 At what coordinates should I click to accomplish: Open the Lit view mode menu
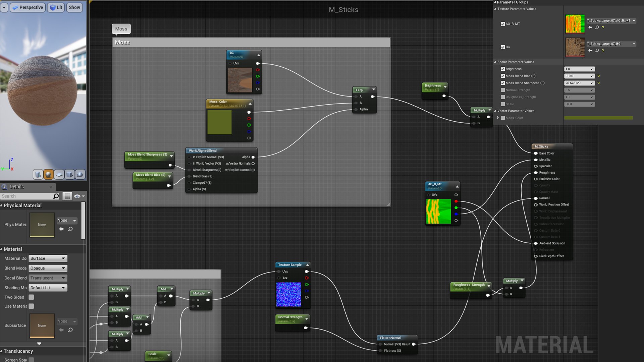coord(56,7)
